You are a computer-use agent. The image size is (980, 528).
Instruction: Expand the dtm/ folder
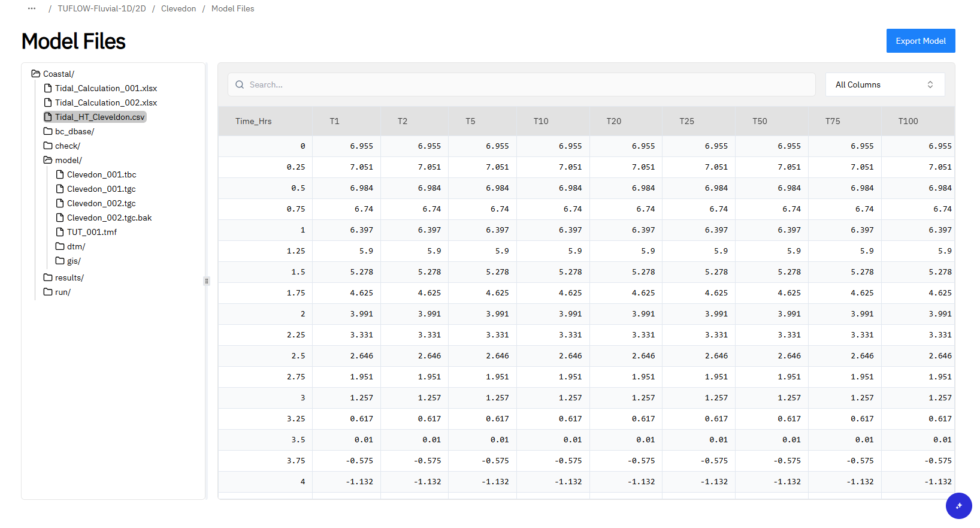[70, 246]
